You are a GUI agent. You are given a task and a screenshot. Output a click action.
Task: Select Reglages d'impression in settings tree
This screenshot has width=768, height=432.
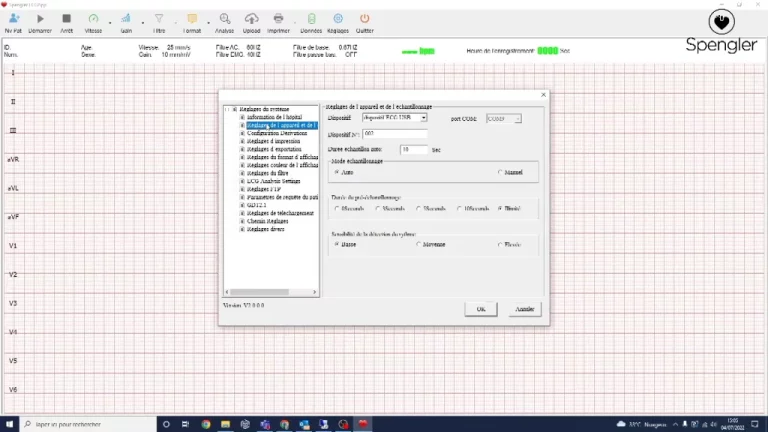(274, 141)
